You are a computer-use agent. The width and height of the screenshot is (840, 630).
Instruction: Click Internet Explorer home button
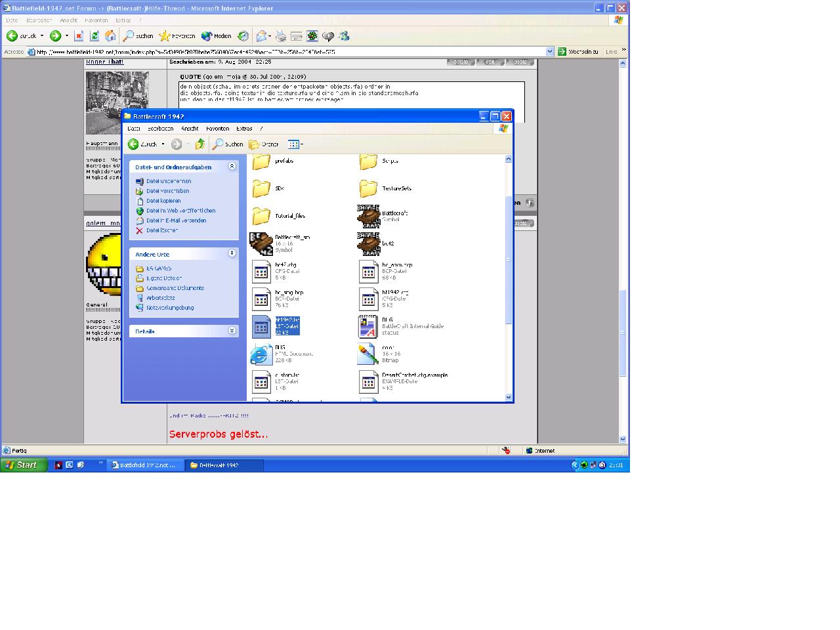point(110,36)
